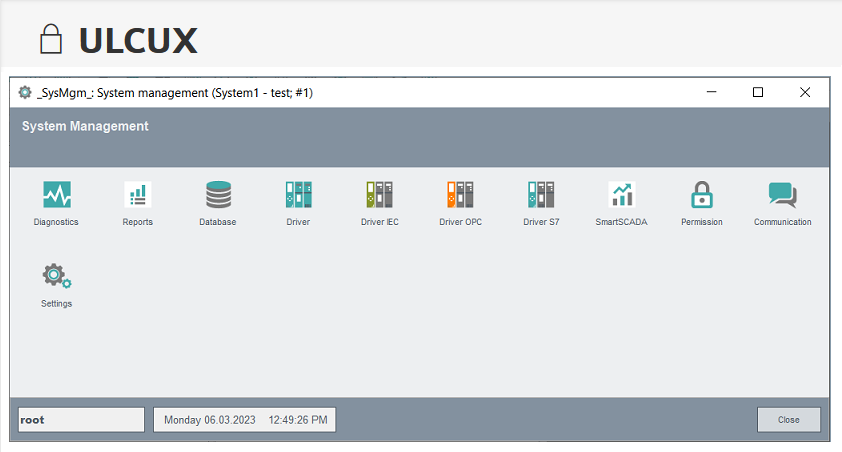Open the Permission padlock icon

point(702,194)
